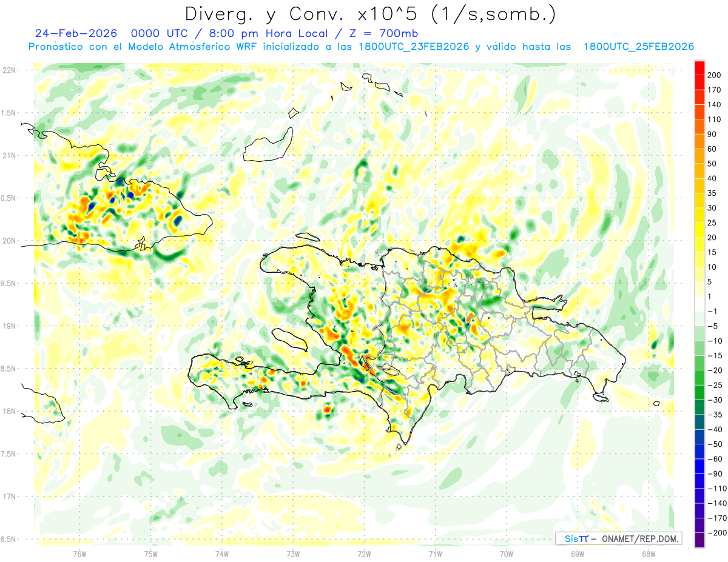Click the '70W' longitude label
This screenshot has height=562, width=728.
[506, 554]
